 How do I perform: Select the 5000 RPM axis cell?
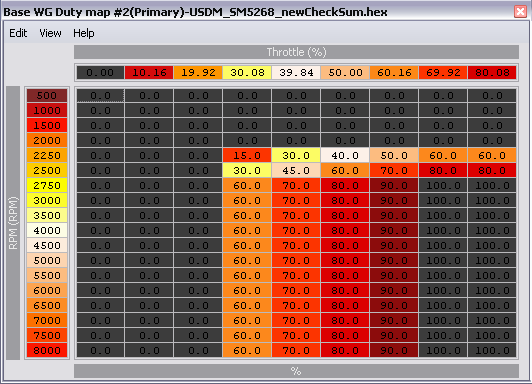[47, 261]
